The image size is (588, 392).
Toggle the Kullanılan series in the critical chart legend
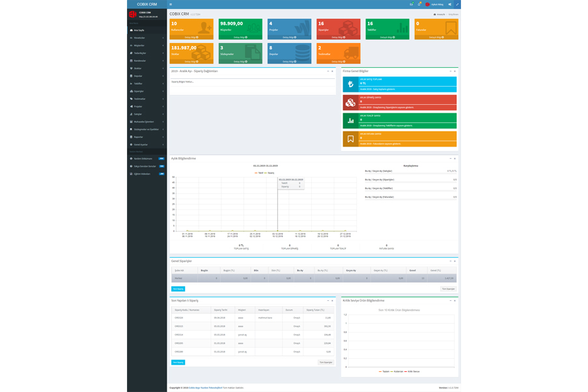(x=397, y=371)
